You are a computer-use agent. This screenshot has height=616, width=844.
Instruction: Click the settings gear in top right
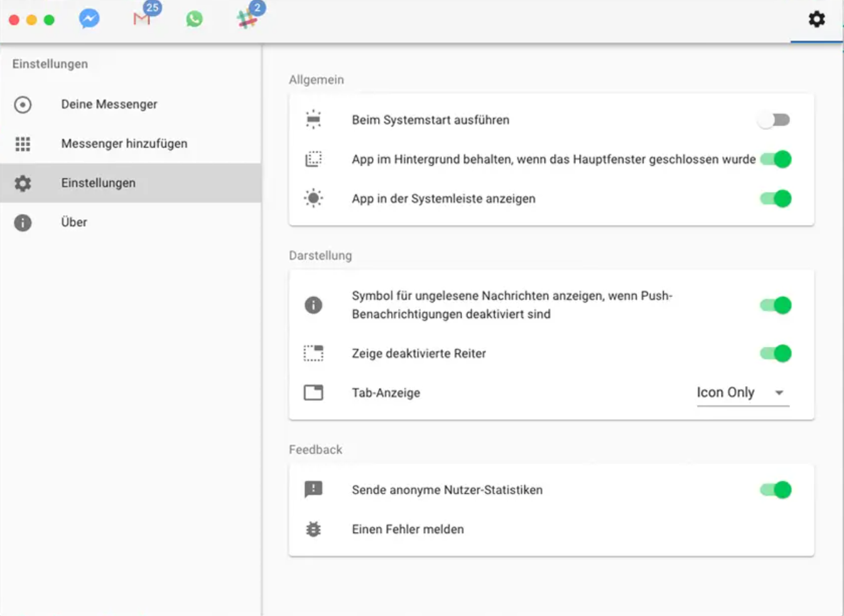click(816, 19)
